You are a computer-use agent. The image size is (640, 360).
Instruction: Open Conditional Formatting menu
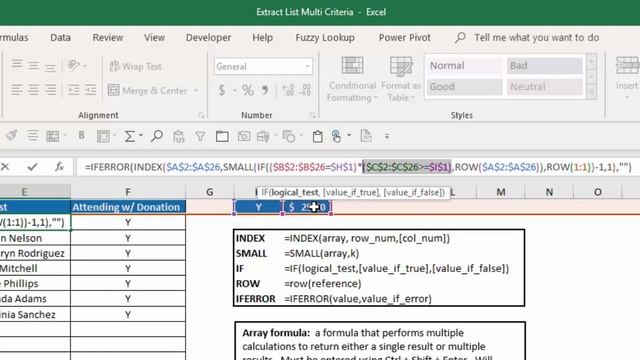352,79
